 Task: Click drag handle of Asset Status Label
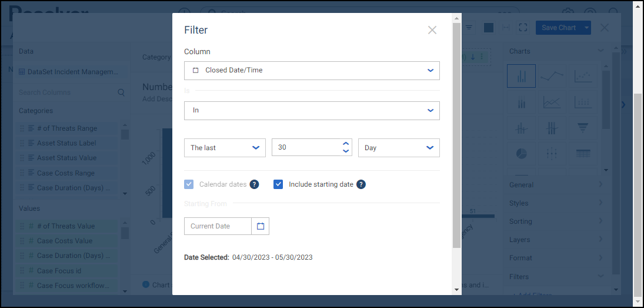pyautogui.click(x=22, y=143)
